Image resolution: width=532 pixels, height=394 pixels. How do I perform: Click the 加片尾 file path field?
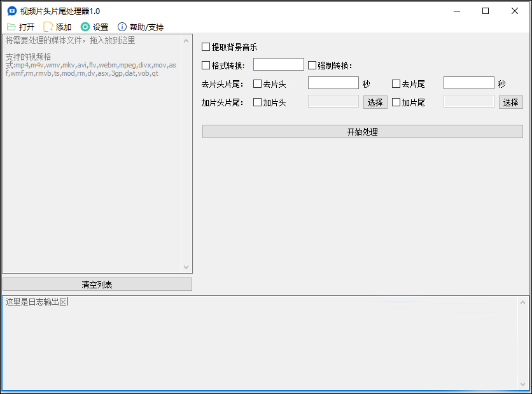[x=469, y=101]
